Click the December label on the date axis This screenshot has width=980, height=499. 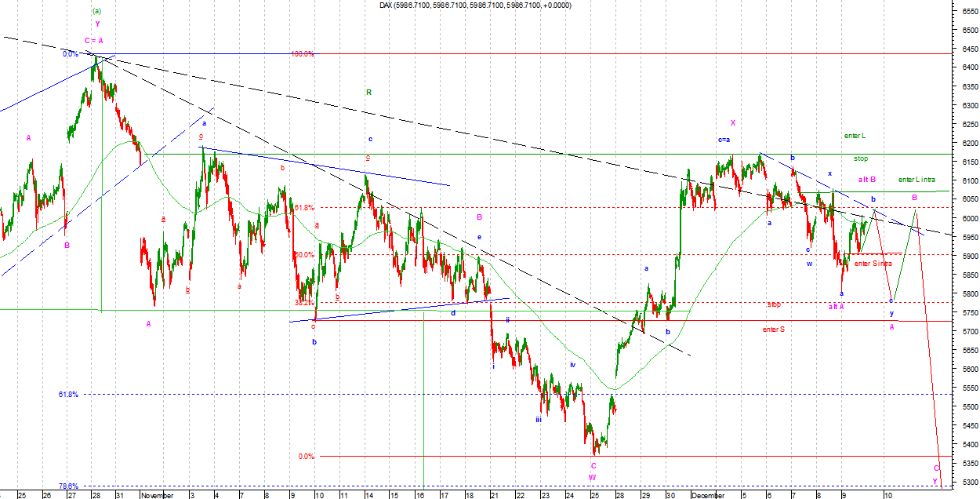[x=708, y=495]
